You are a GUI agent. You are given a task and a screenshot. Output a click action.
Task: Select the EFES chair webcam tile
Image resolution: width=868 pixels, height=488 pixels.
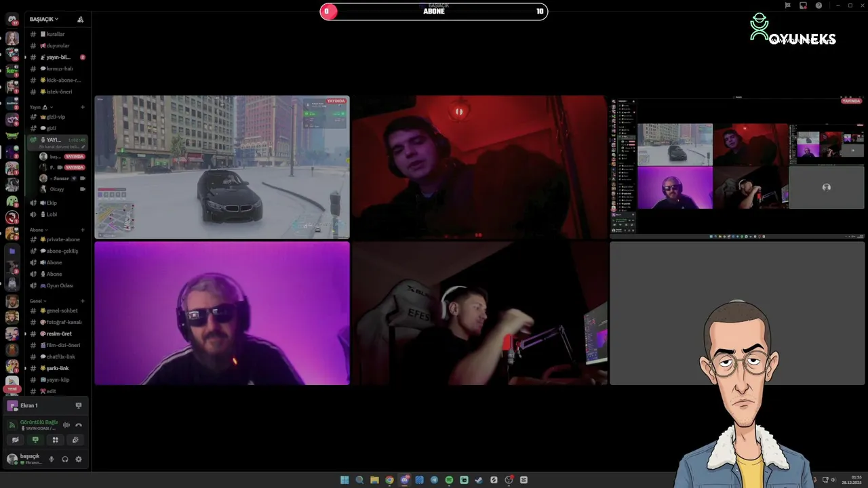pos(480,313)
